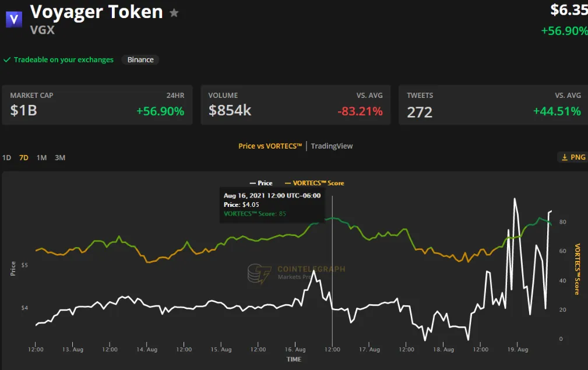Image resolution: width=588 pixels, height=370 pixels.
Task: Switch to the TradingView tab
Action: 332,146
